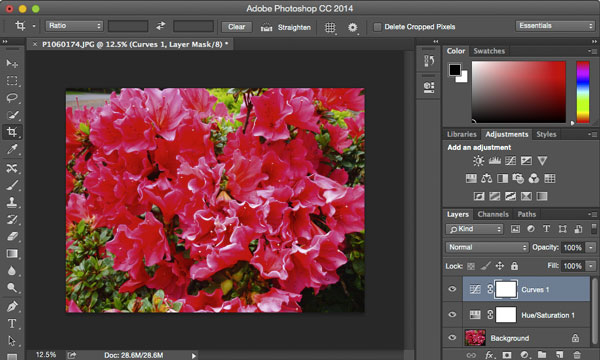Select the Crop tool in the toolbox

[12, 132]
